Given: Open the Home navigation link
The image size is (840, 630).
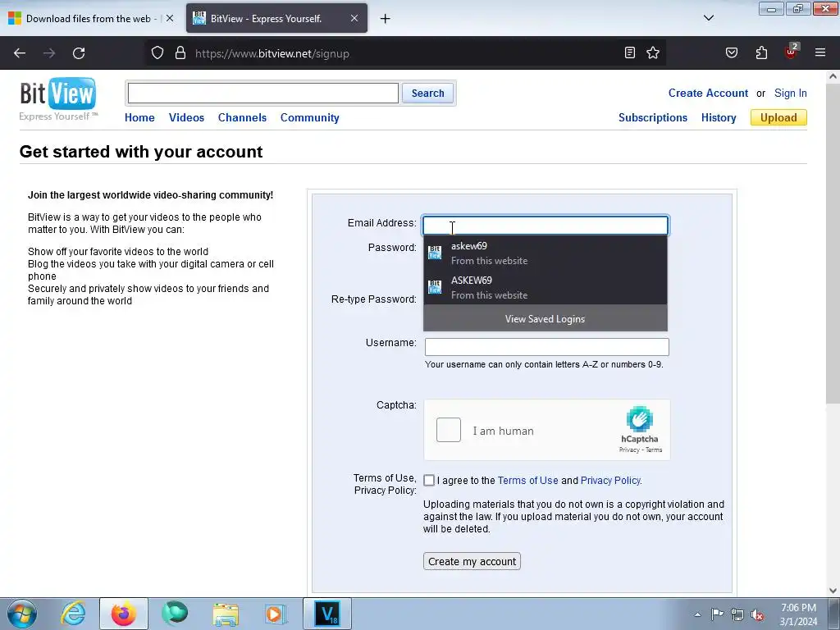Looking at the screenshot, I should 139,118.
